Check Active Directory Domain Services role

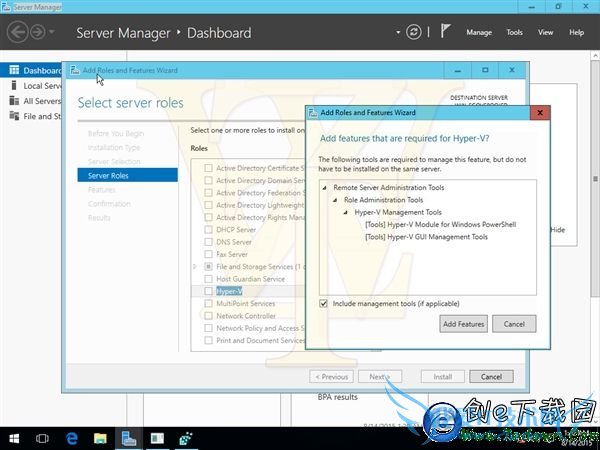209,180
